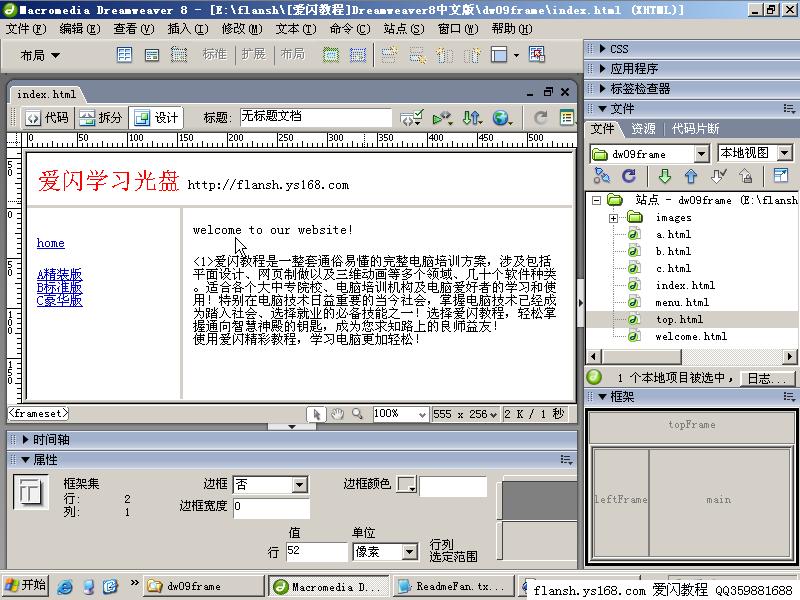Open the 文件(F) menu
This screenshot has height=600, width=800.
(26, 29)
